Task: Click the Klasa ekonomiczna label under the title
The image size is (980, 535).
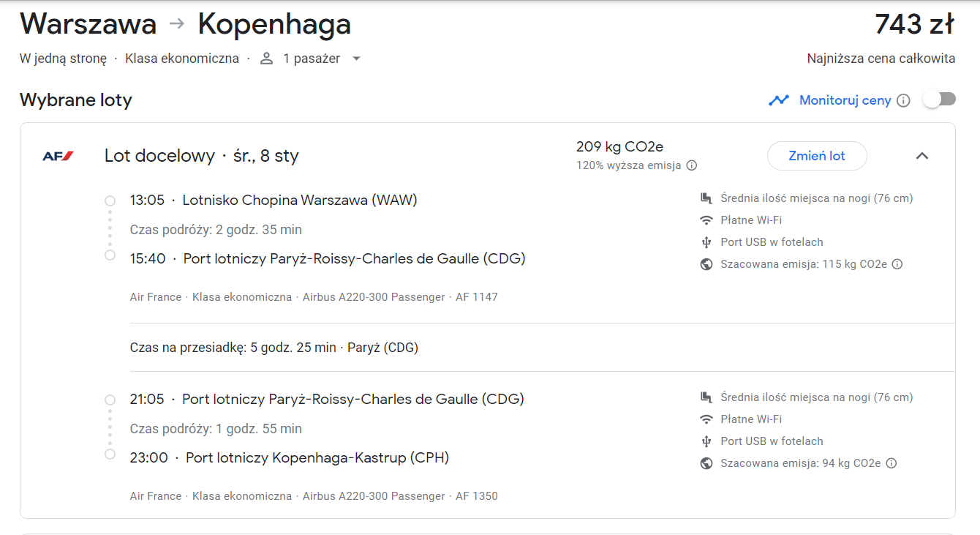Action: 182,59
